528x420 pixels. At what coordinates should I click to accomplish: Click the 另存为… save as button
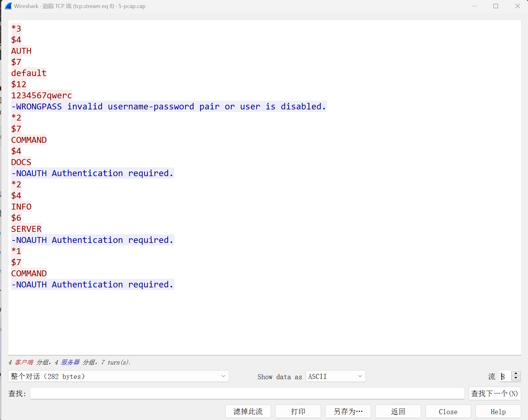tap(348, 411)
